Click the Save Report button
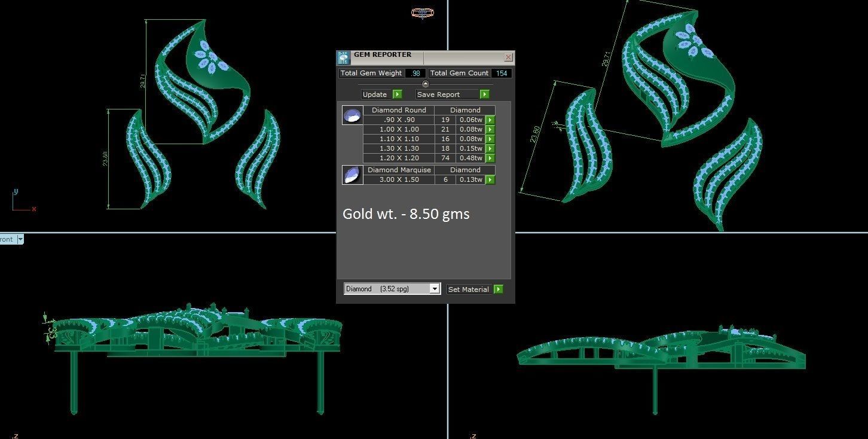868x439 pixels. coord(447,94)
